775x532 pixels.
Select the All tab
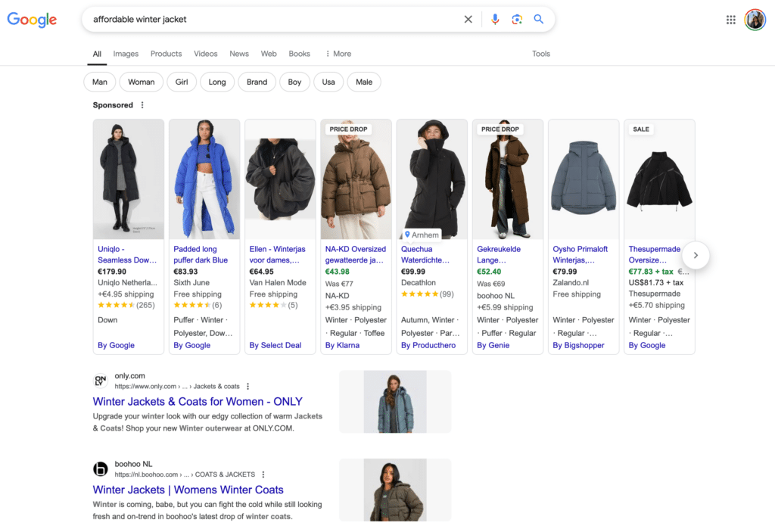click(97, 54)
